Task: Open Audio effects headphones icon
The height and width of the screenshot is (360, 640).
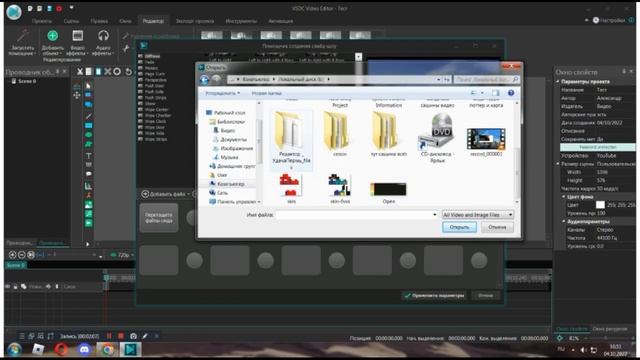Action: pos(103,36)
